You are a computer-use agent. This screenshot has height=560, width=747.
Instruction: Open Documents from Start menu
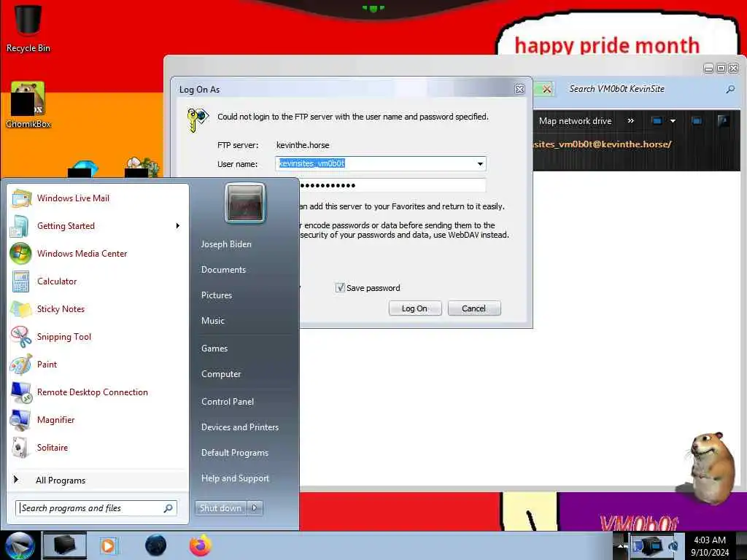[x=223, y=270]
